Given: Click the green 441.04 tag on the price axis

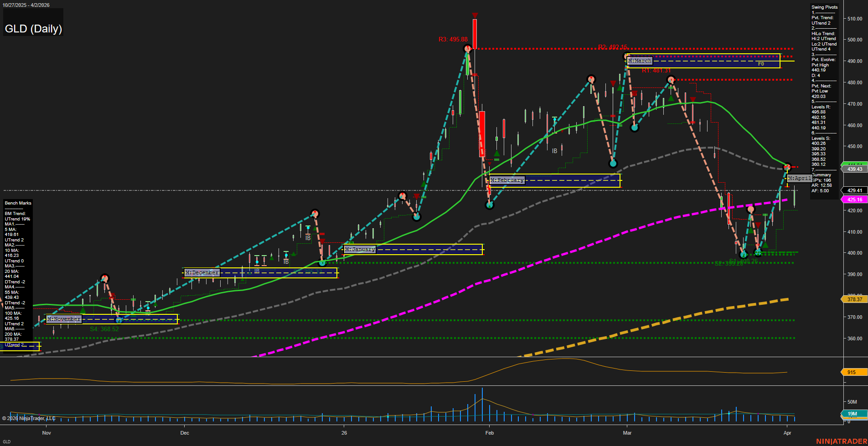Looking at the screenshot, I should tap(855, 163).
